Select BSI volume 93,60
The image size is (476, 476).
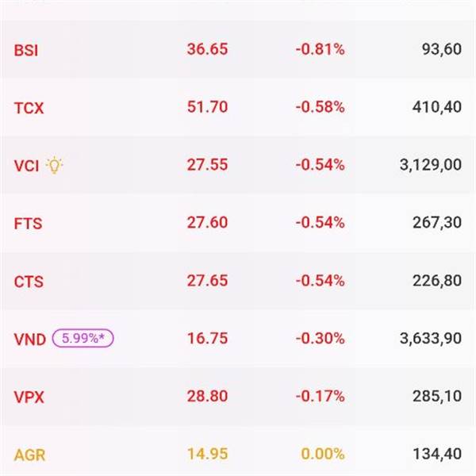coord(442,49)
